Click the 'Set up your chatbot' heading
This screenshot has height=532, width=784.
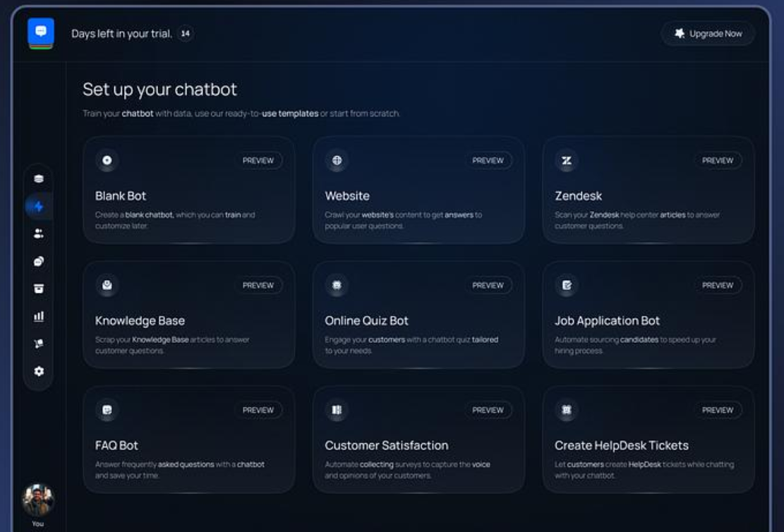159,90
